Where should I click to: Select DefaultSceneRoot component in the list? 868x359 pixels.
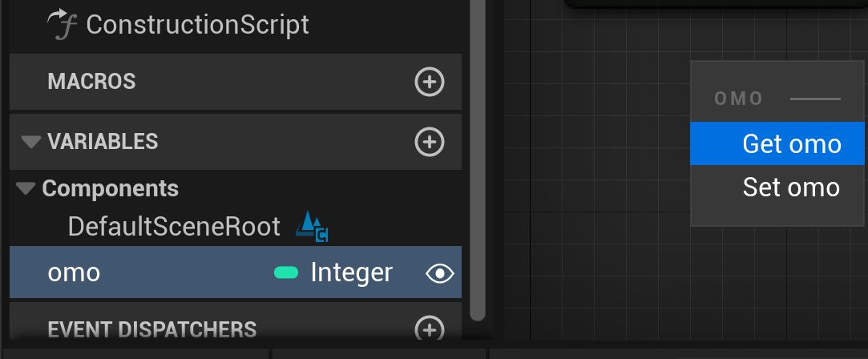(174, 227)
